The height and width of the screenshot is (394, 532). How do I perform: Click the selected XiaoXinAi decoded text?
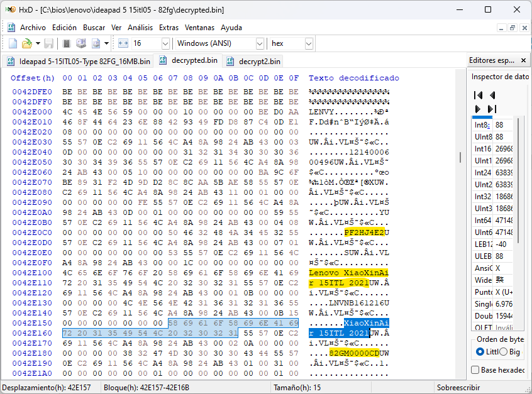(x=367, y=323)
